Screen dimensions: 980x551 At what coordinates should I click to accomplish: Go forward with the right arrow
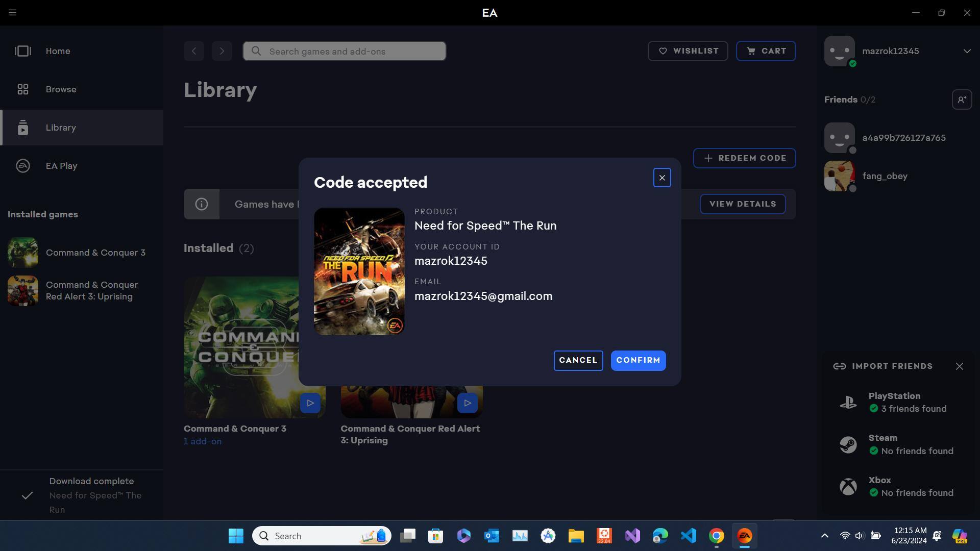click(222, 51)
